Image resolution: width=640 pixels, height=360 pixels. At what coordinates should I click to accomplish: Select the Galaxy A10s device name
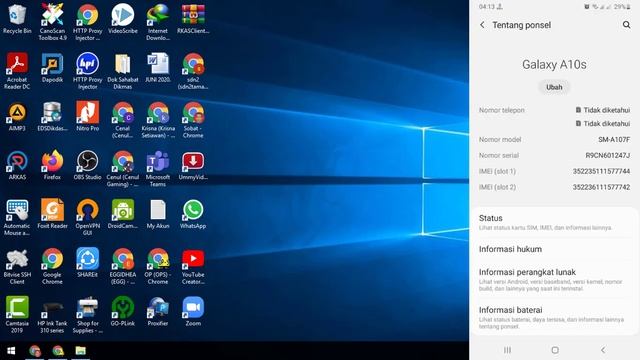coord(554,64)
